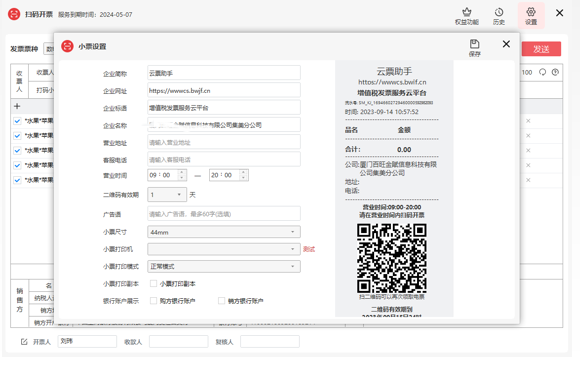Toggle the 小票打印副本 checkbox
The height and width of the screenshot is (370, 580).
pyautogui.click(x=153, y=283)
